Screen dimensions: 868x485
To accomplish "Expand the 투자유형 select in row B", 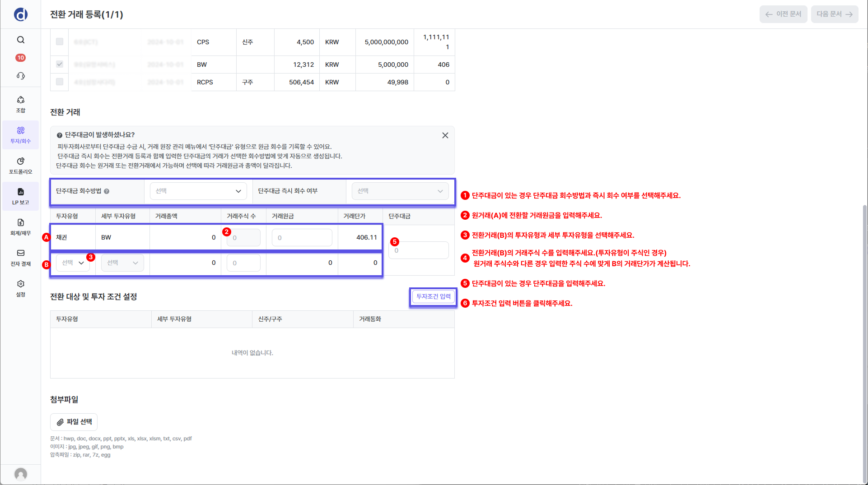I will [x=73, y=263].
